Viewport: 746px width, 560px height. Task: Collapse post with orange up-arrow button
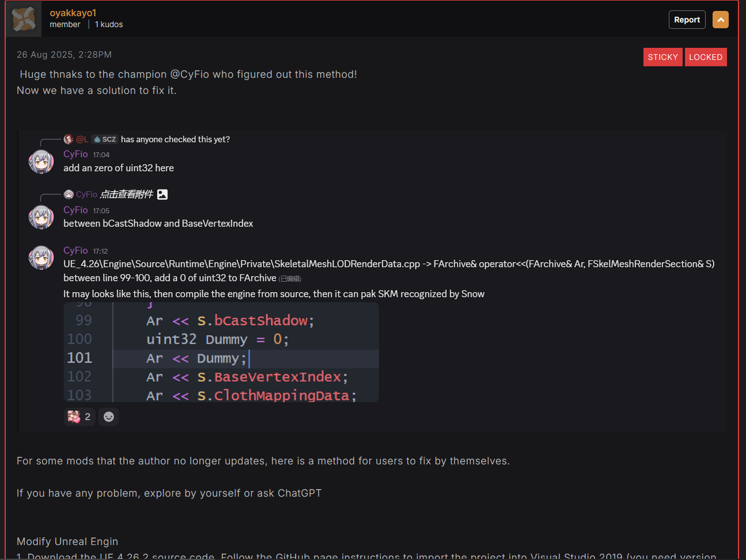point(720,20)
